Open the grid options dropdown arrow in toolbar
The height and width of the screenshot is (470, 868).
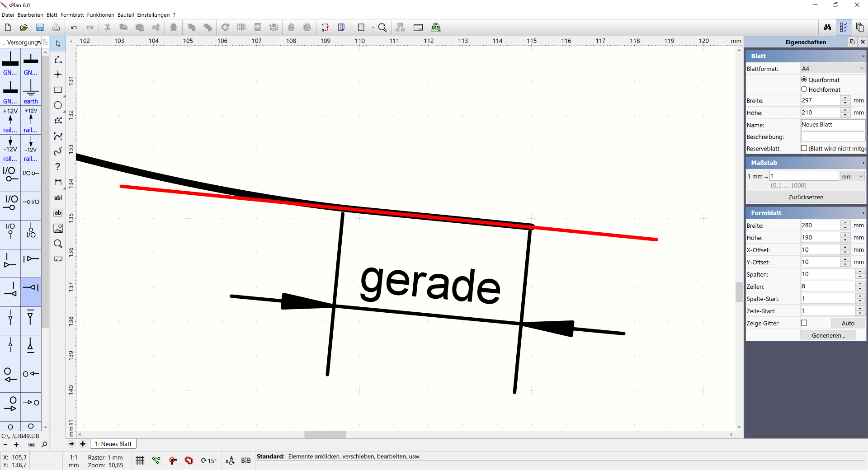pyautogui.click(x=373, y=28)
